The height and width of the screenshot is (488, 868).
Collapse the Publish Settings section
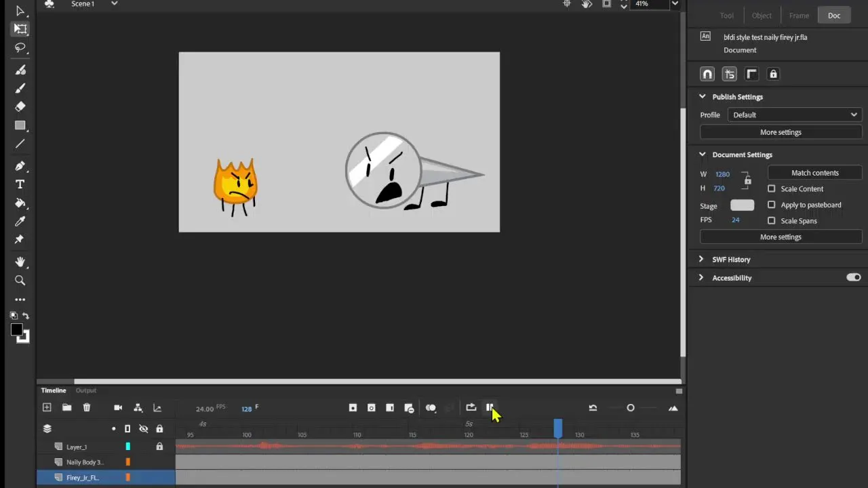(x=703, y=97)
